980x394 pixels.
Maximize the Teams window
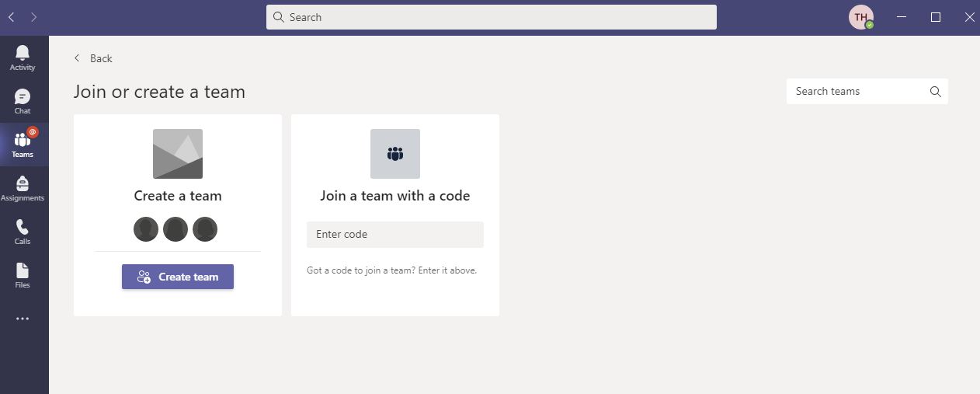pos(936,17)
